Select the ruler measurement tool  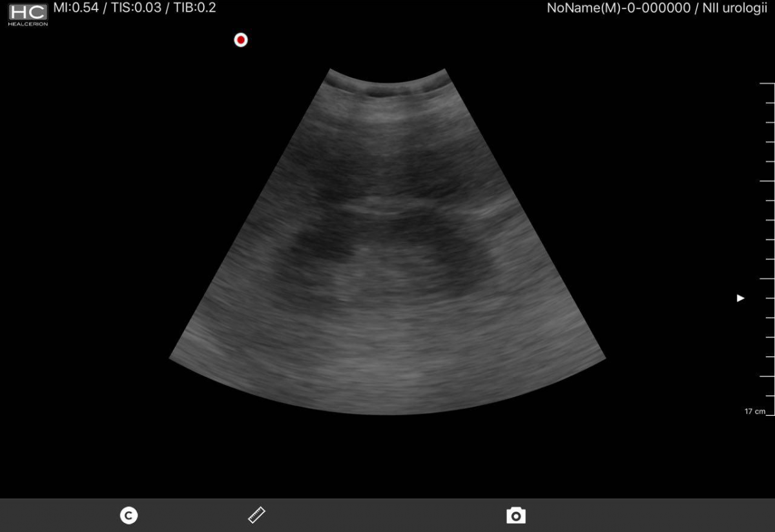coord(257,515)
